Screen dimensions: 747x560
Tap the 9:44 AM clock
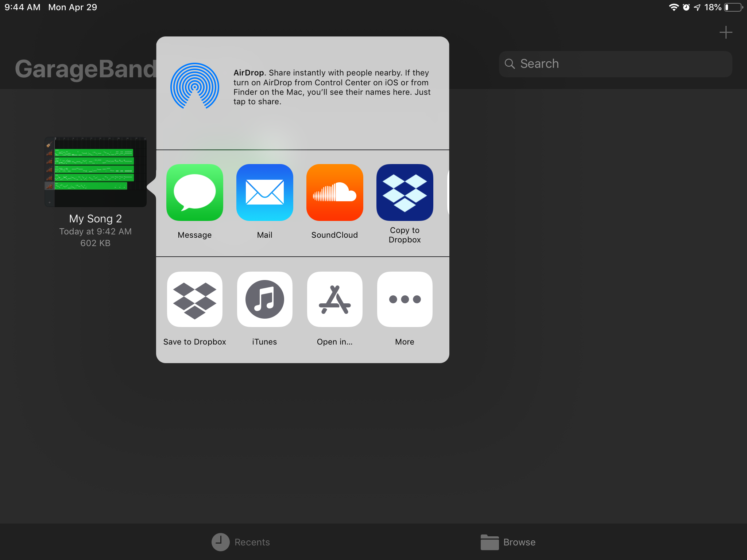[x=22, y=7]
